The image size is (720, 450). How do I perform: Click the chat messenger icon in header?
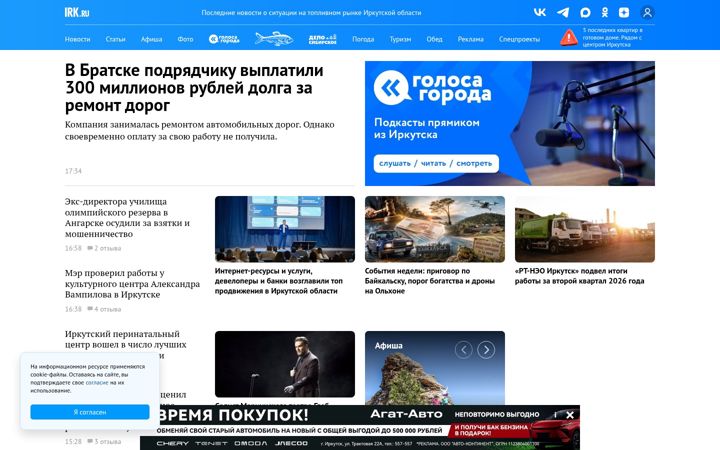[x=585, y=12]
